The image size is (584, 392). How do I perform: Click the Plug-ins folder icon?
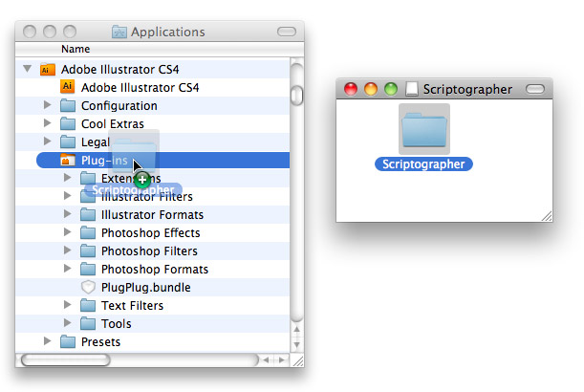[68, 160]
